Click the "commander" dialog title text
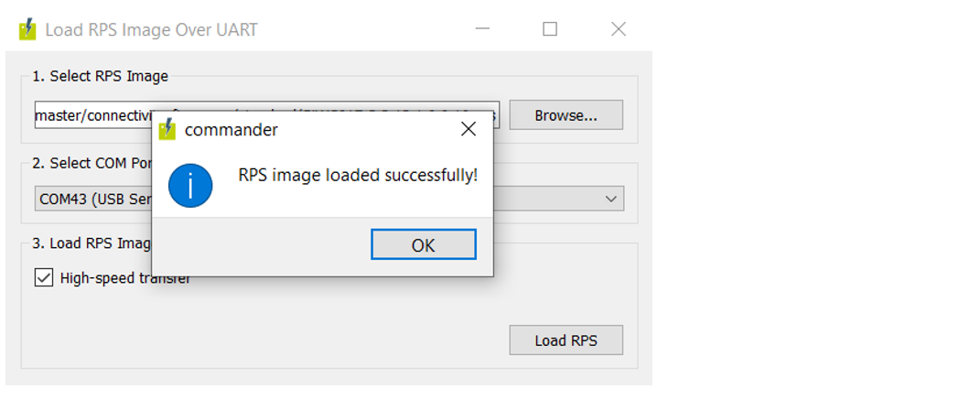 pos(232,130)
